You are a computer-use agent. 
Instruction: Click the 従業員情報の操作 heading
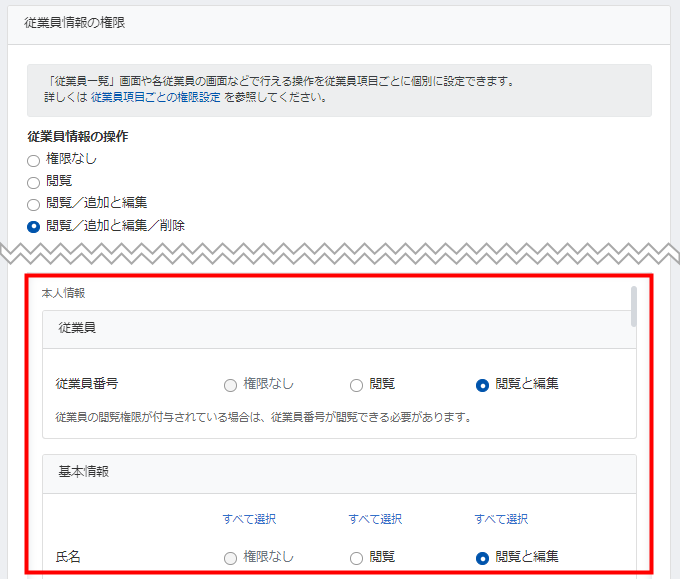coord(78,137)
